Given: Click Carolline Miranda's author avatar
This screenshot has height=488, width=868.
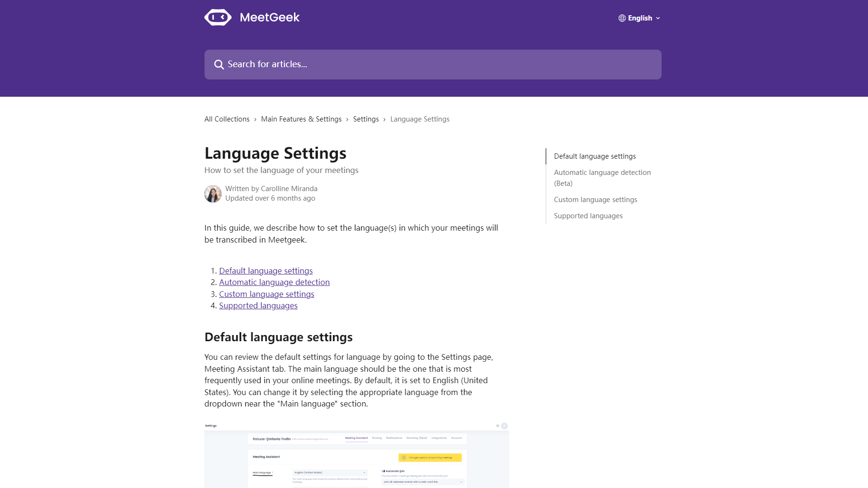Looking at the screenshot, I should pos(213,194).
